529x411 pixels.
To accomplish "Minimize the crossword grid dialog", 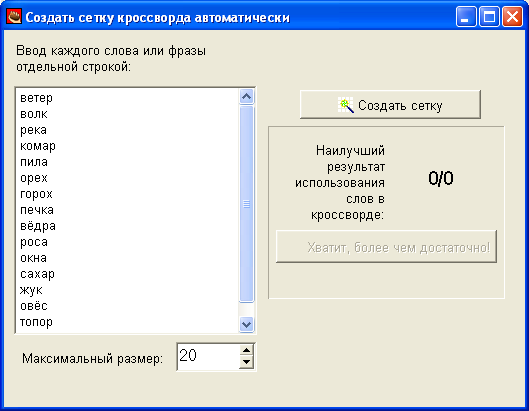I will click(x=466, y=16).
